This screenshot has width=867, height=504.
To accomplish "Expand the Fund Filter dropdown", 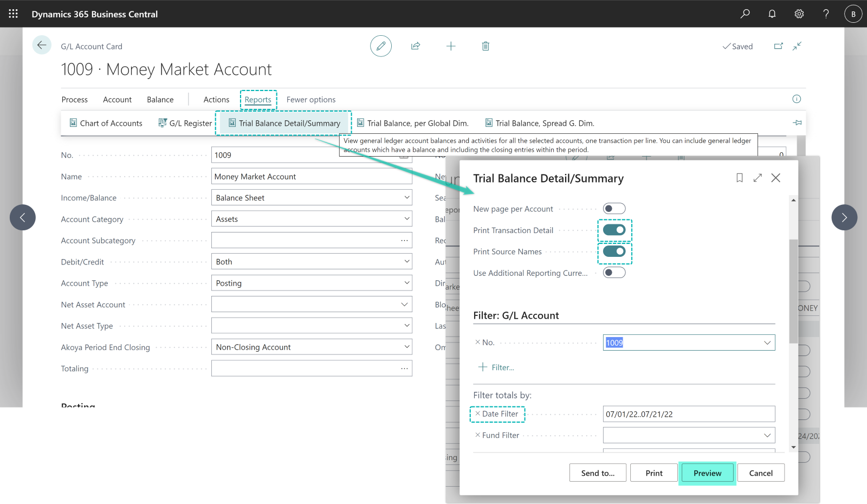I will (767, 435).
